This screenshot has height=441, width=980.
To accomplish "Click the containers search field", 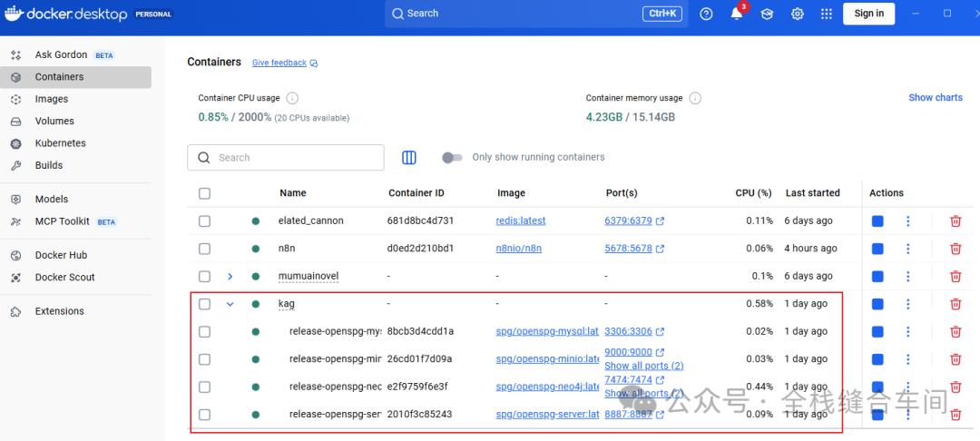I will coord(286,157).
